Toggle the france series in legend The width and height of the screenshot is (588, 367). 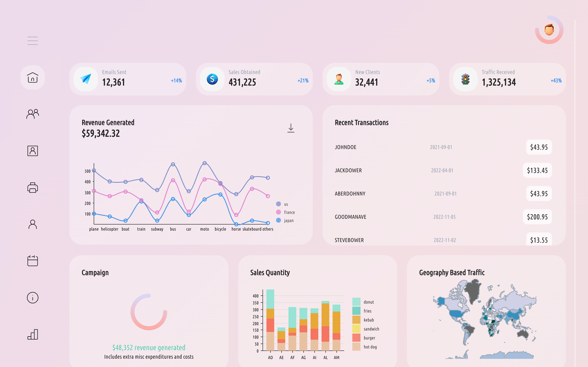pos(285,212)
